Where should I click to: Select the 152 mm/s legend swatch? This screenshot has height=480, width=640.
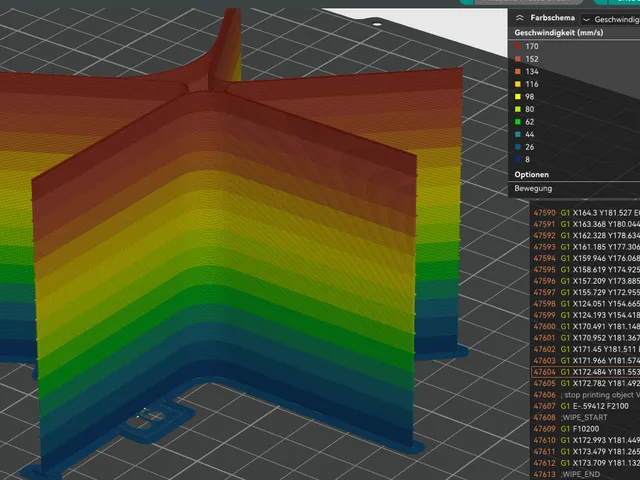(x=518, y=59)
